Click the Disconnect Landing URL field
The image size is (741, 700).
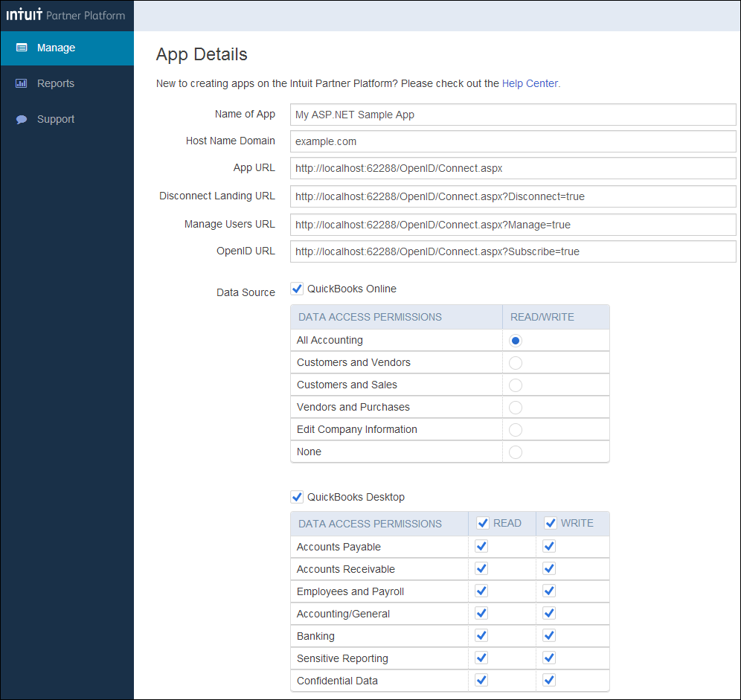point(513,196)
